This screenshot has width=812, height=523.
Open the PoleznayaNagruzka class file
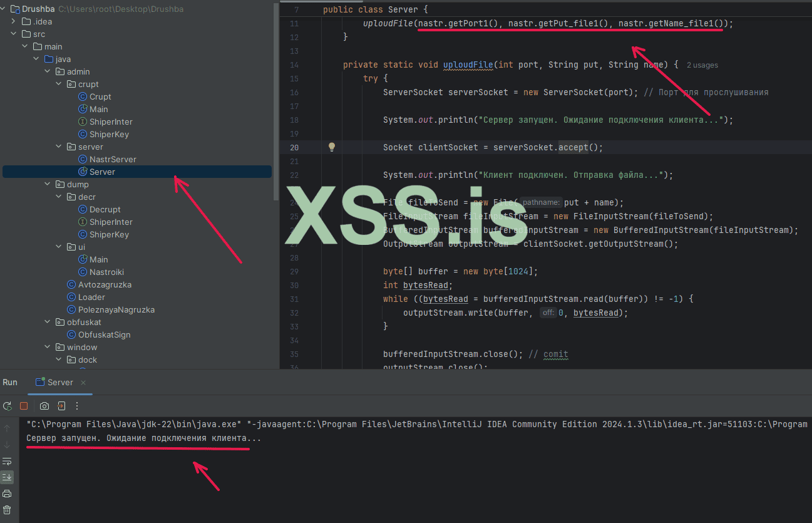pyautogui.click(x=116, y=309)
